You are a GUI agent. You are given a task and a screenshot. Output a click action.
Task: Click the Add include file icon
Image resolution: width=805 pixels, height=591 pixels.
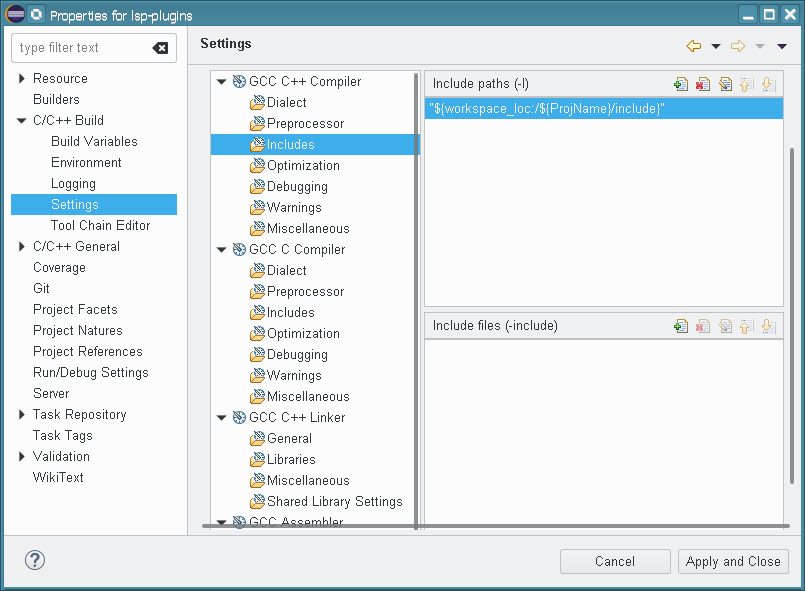[681, 326]
